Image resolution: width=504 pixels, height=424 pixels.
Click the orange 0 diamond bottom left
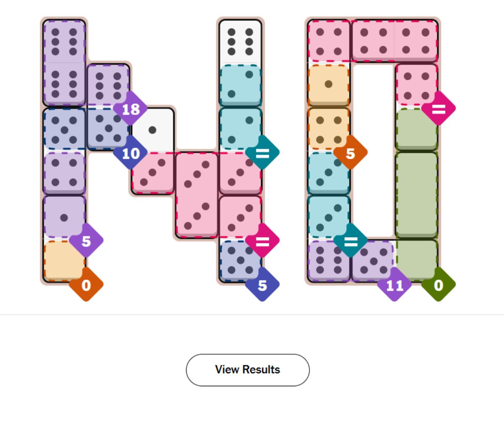click(86, 285)
